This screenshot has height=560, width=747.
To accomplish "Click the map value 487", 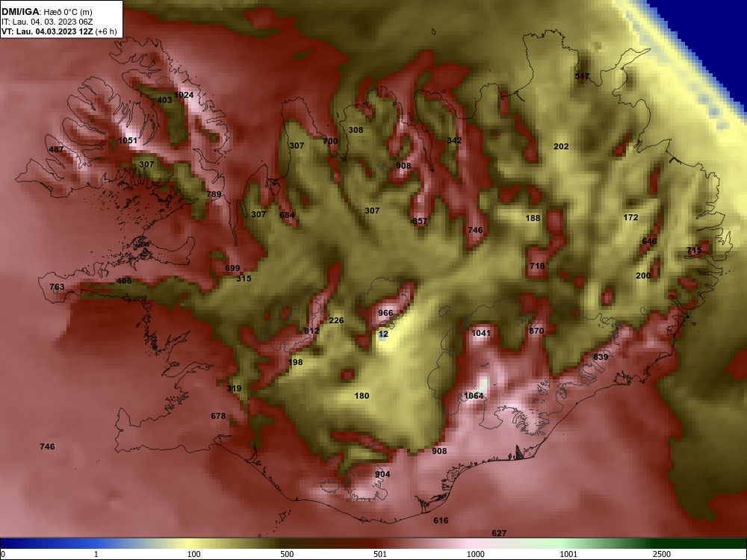I will coord(56,149).
